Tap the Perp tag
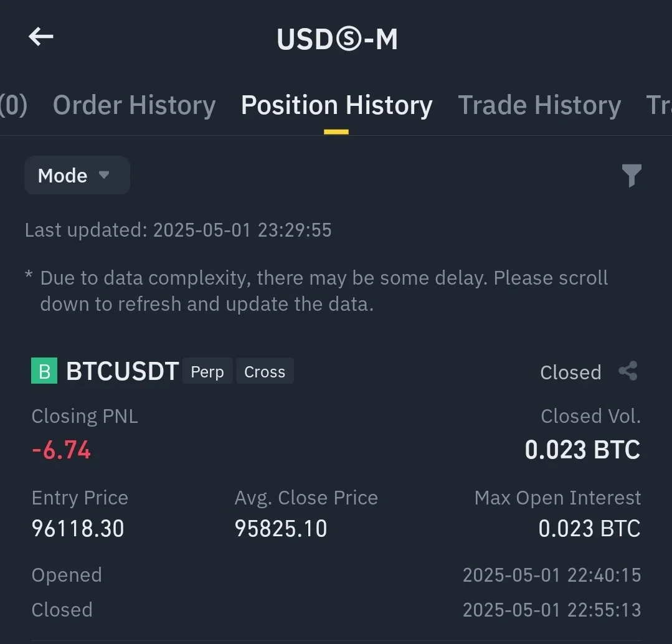The width and height of the screenshot is (672, 644). coord(207,372)
